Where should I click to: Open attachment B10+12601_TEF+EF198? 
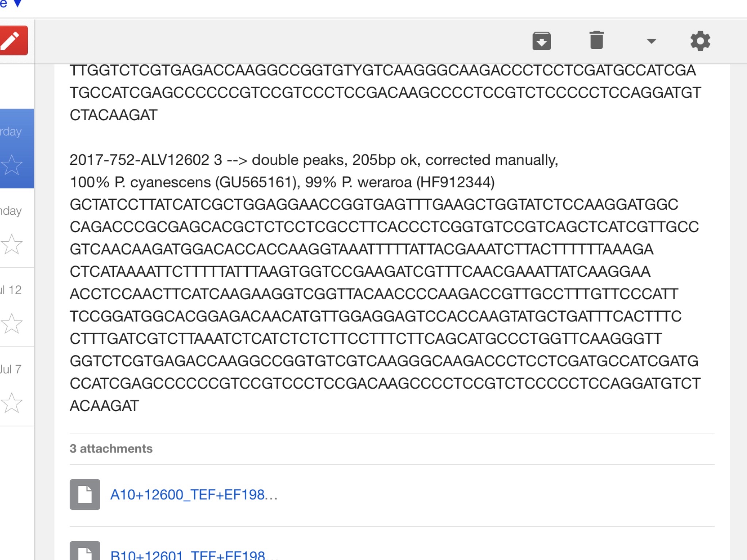point(194,555)
